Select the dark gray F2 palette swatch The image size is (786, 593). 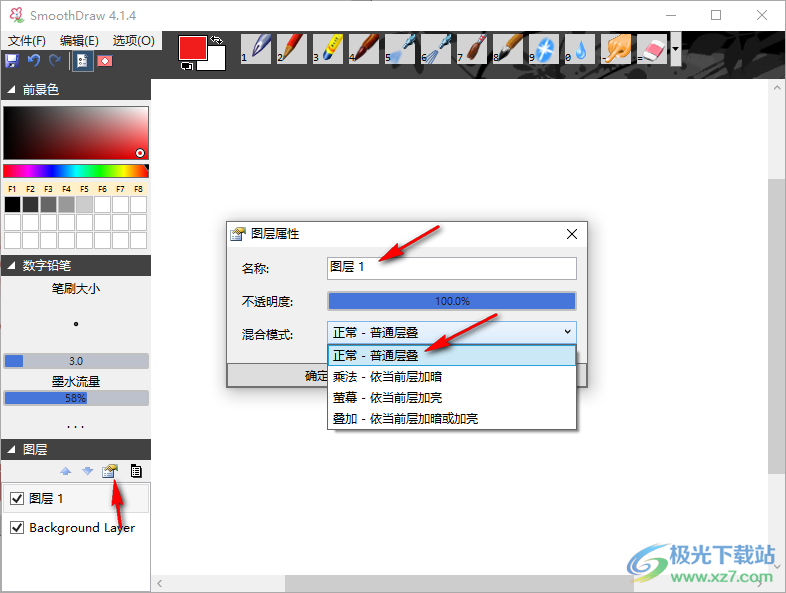click(31, 205)
